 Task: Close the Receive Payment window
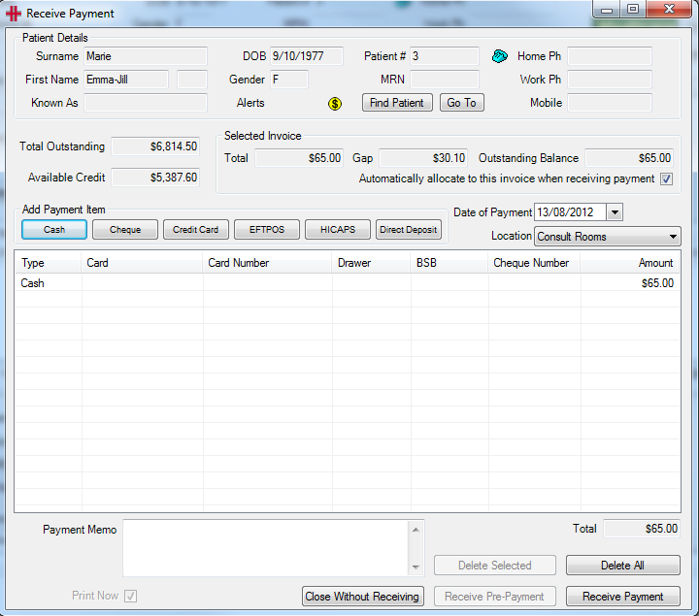pos(669,9)
